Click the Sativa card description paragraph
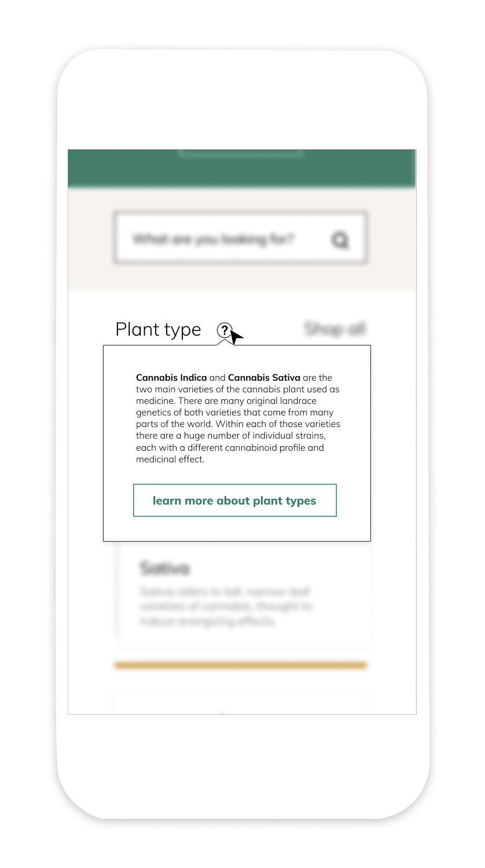 point(226,606)
